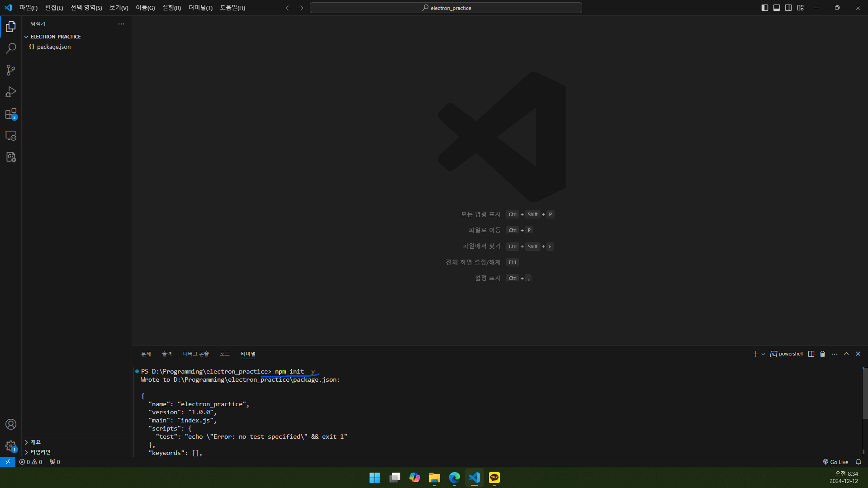
Task: Open terminal panel more actions menu
Action: click(835, 354)
